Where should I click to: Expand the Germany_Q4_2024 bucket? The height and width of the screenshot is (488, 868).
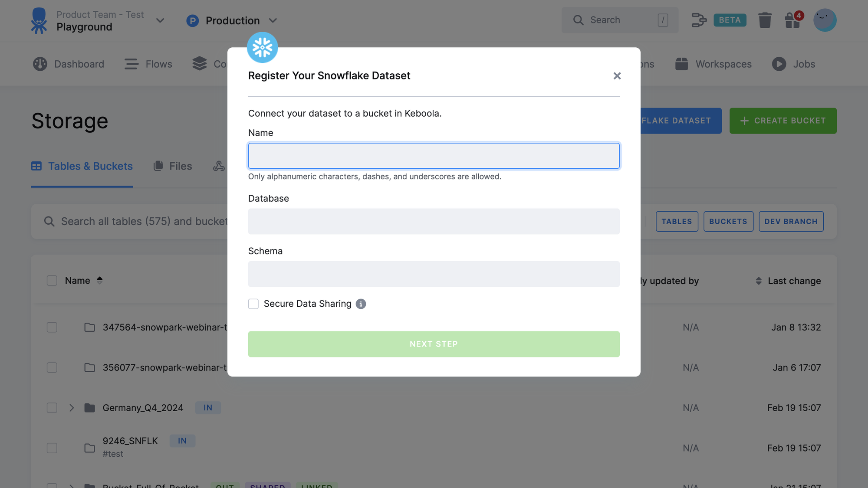tap(71, 408)
